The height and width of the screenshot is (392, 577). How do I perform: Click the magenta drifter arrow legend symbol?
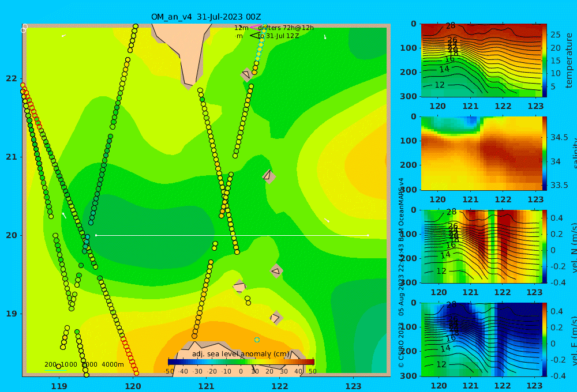click(x=254, y=28)
